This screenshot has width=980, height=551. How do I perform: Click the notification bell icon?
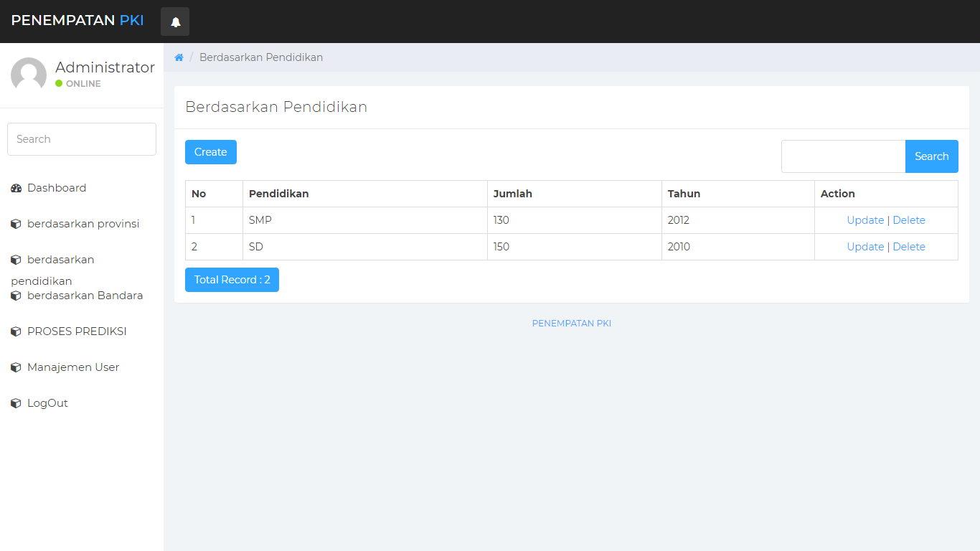pyautogui.click(x=175, y=22)
